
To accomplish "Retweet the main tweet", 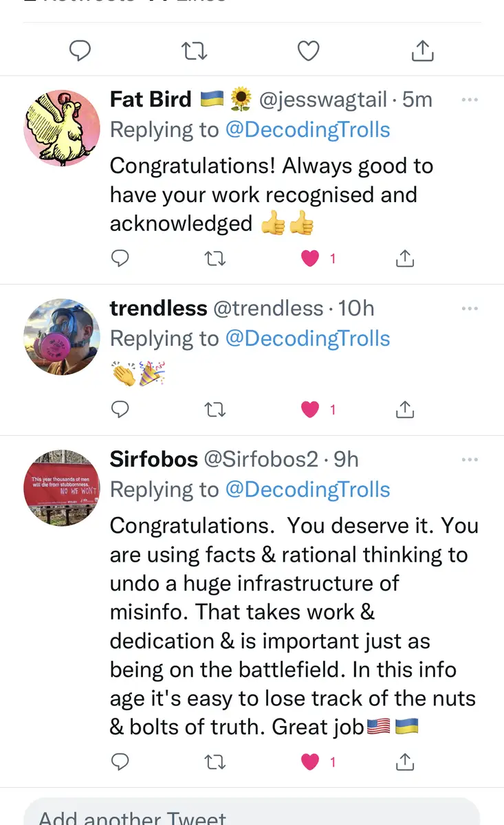I will click(194, 50).
